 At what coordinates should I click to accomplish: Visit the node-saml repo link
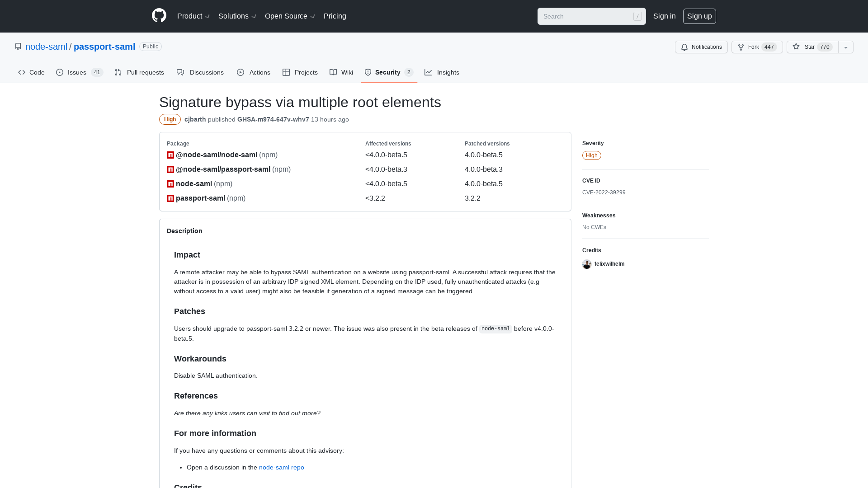(281, 467)
